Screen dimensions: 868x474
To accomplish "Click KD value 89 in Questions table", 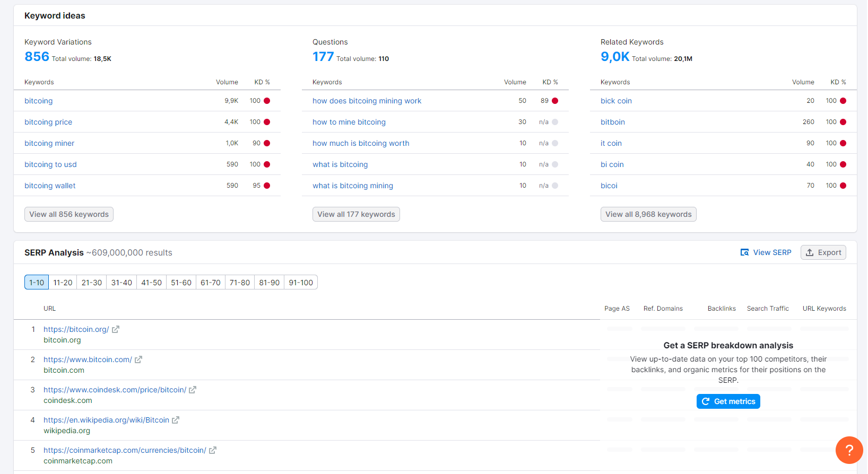I will 544,101.
